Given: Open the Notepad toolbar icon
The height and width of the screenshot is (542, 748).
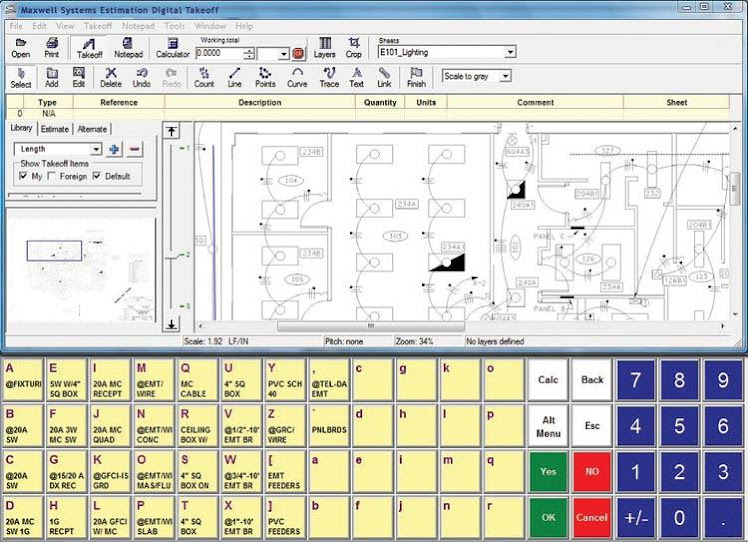Looking at the screenshot, I should point(128,48).
